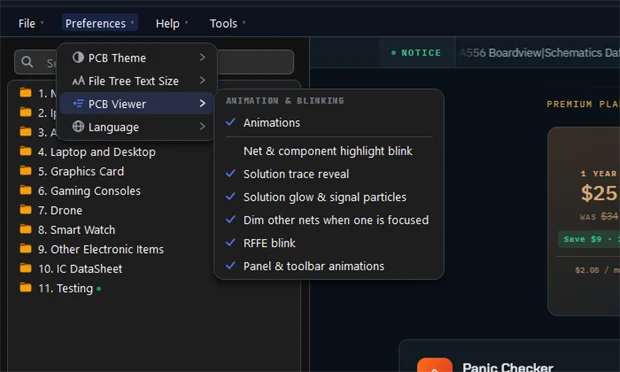This screenshot has height=372, width=620.
Task: Toggle RFFE blink option
Action: pos(329,243)
